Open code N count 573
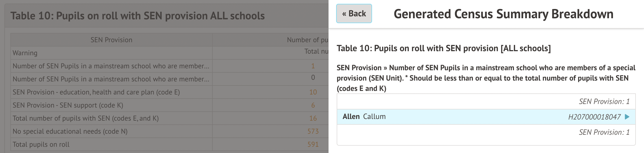This screenshot has width=644, height=153. coord(313,131)
